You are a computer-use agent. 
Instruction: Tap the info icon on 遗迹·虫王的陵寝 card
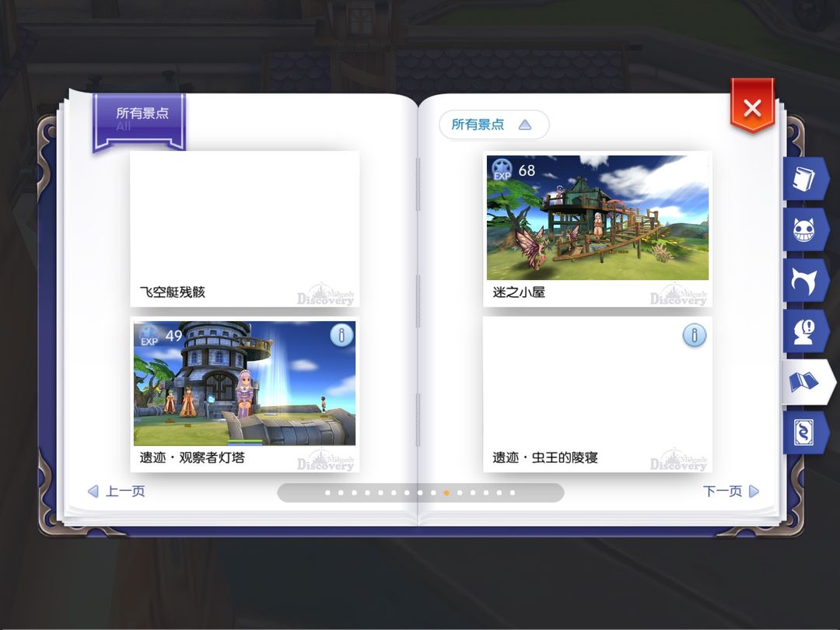click(695, 335)
